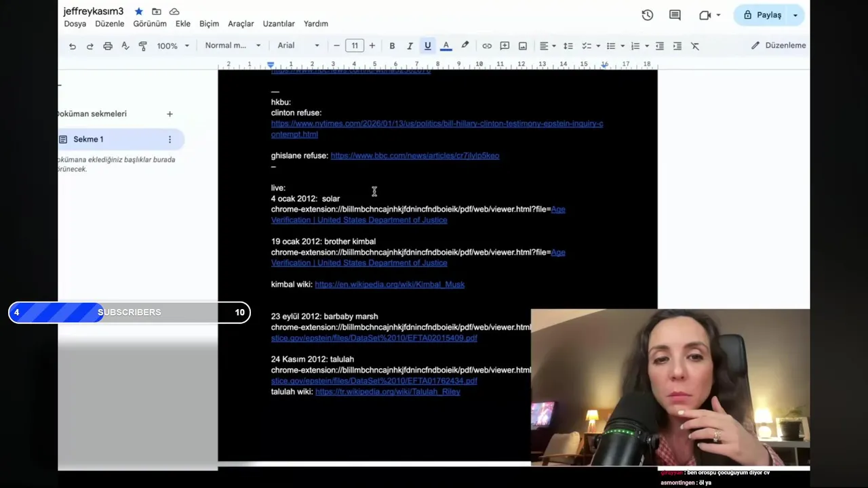868x488 pixels.
Task: Open the comments panel
Action: click(675, 15)
